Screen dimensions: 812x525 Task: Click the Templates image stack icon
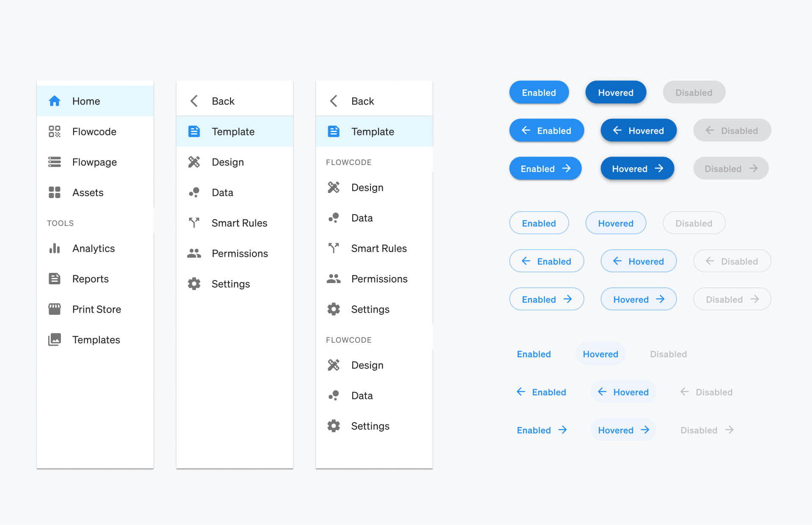coord(55,340)
